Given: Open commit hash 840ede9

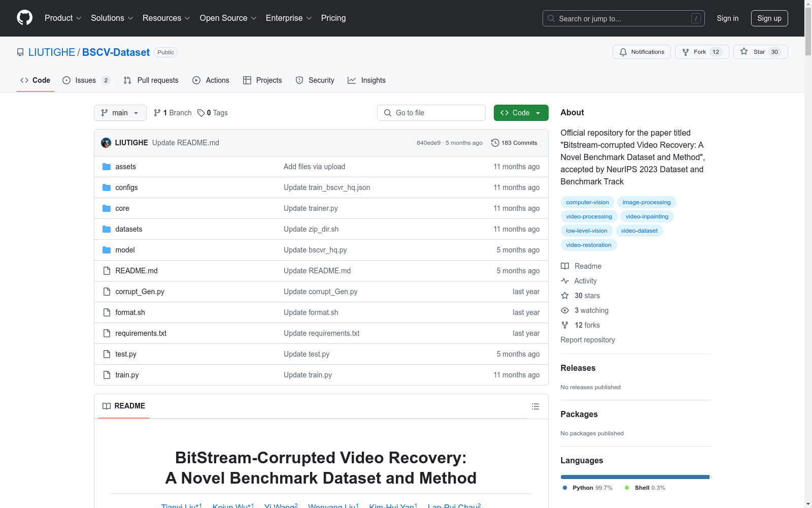Looking at the screenshot, I should [429, 143].
